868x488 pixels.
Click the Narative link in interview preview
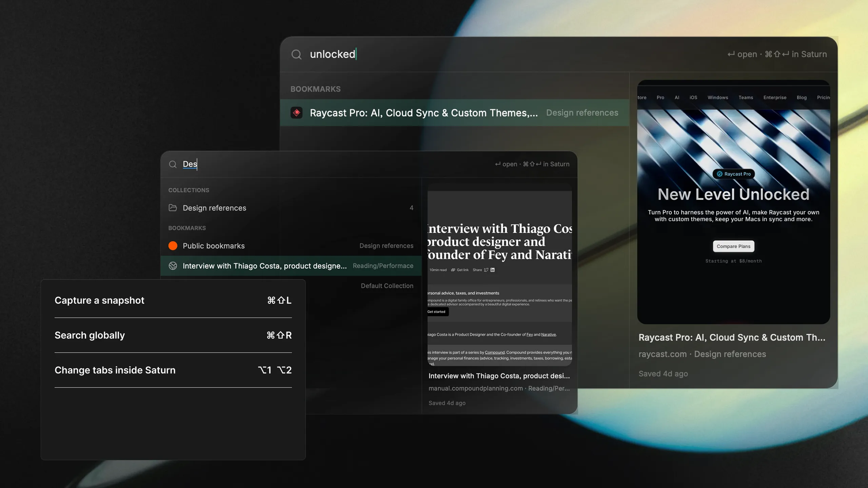tap(548, 334)
